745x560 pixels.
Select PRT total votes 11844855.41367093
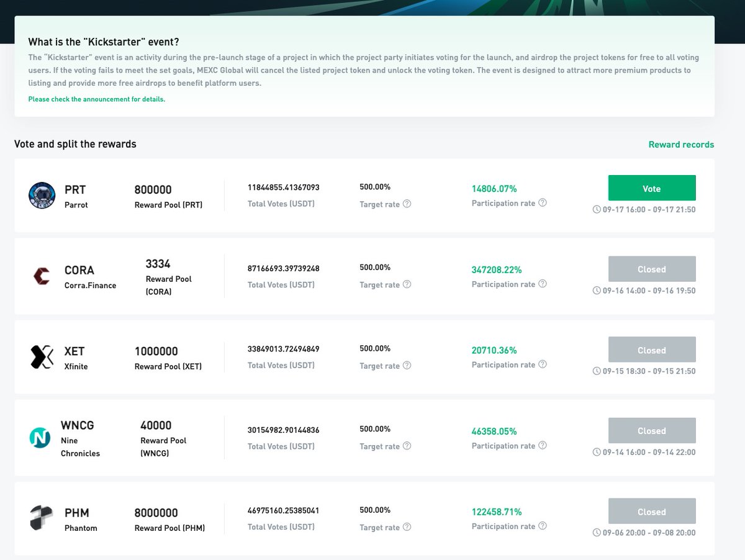point(284,187)
